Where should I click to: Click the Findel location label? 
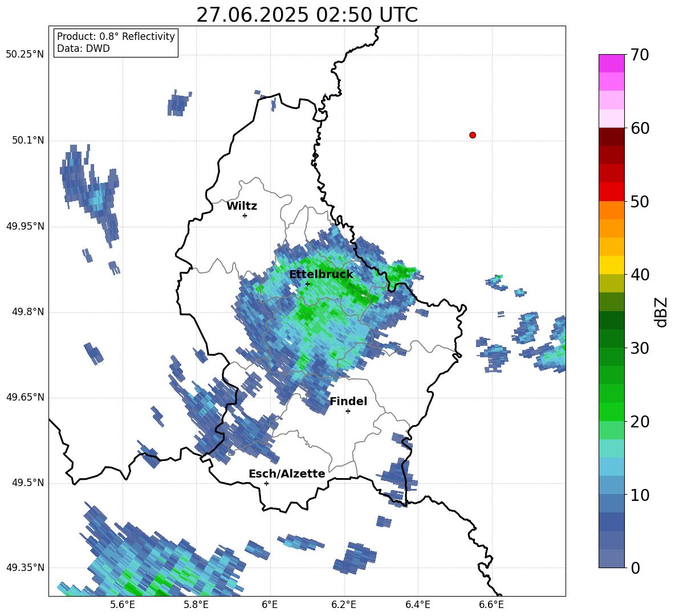click(x=348, y=401)
